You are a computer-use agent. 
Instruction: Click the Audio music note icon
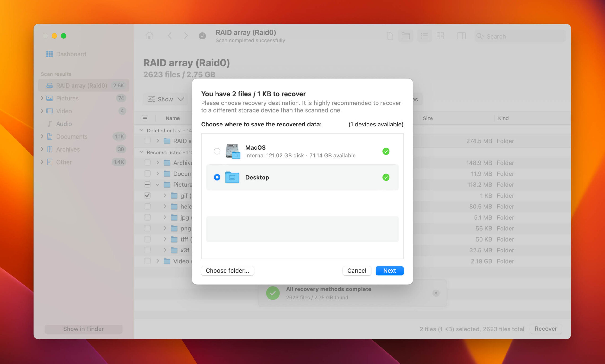[50, 124]
